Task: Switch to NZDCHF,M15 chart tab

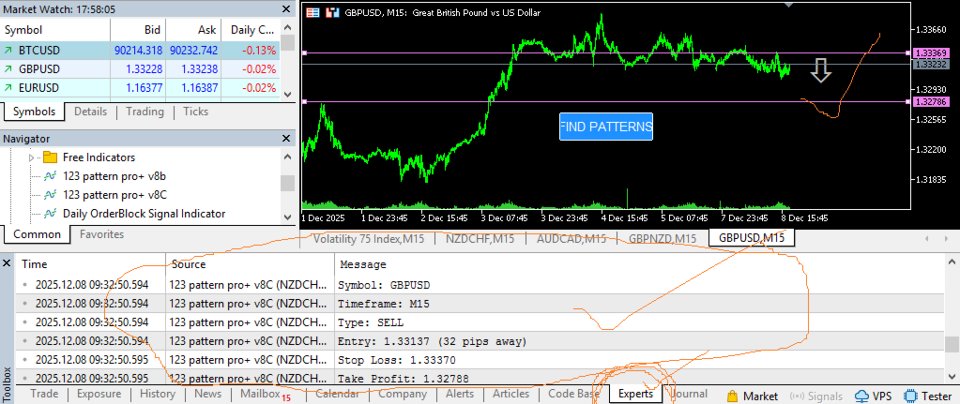Action: 480,239
